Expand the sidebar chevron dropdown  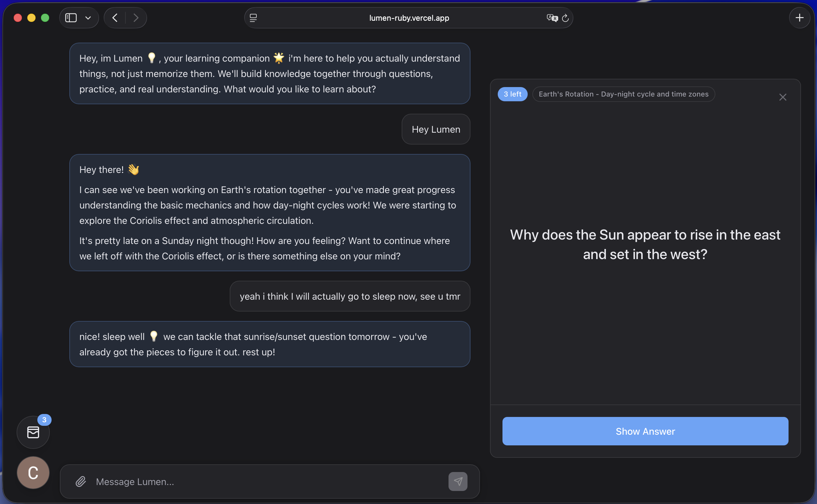coord(88,18)
